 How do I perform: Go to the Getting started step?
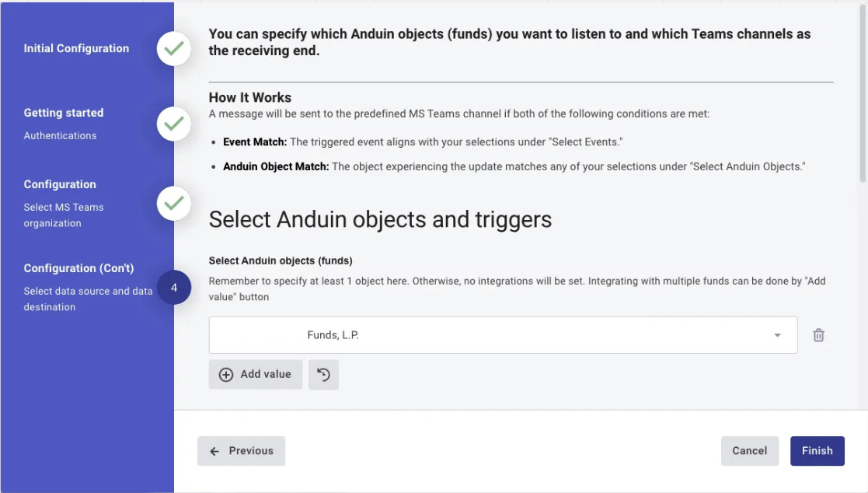(64, 113)
